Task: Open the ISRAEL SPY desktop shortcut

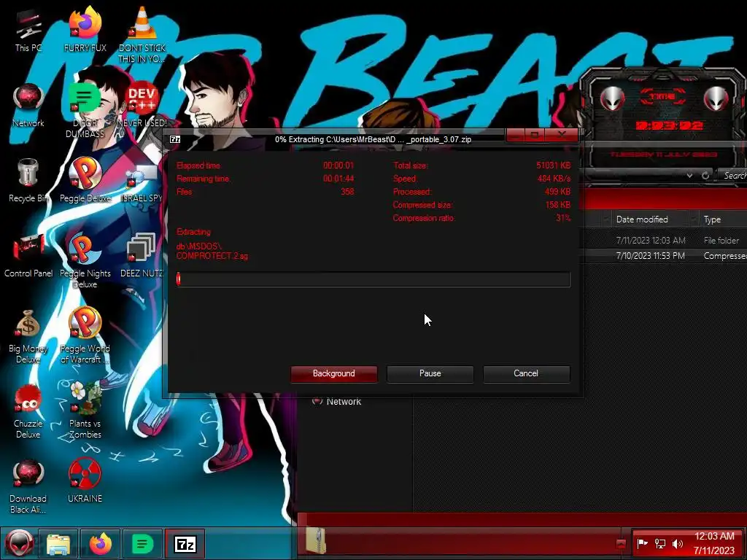Action: click(142, 183)
